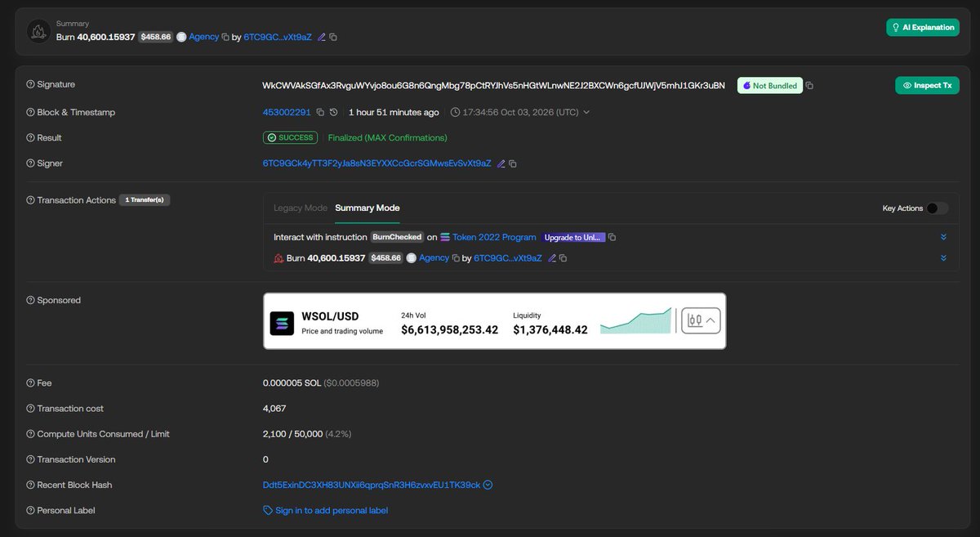This screenshot has height=537, width=980.
Task: Click the Transaction Actions help icon
Action: [30, 200]
